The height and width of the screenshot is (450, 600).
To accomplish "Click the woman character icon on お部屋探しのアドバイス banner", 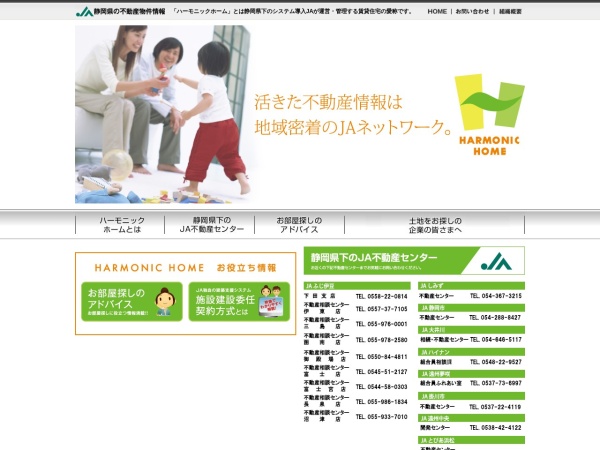I will click(165, 302).
